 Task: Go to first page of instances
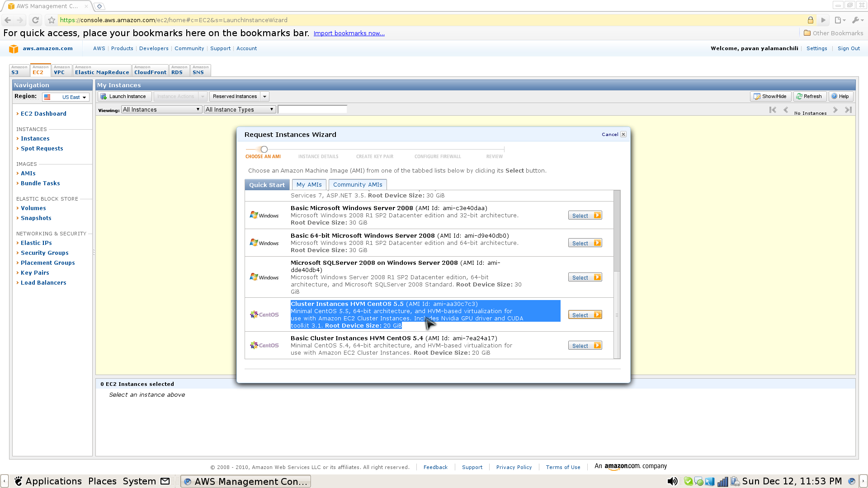point(773,110)
